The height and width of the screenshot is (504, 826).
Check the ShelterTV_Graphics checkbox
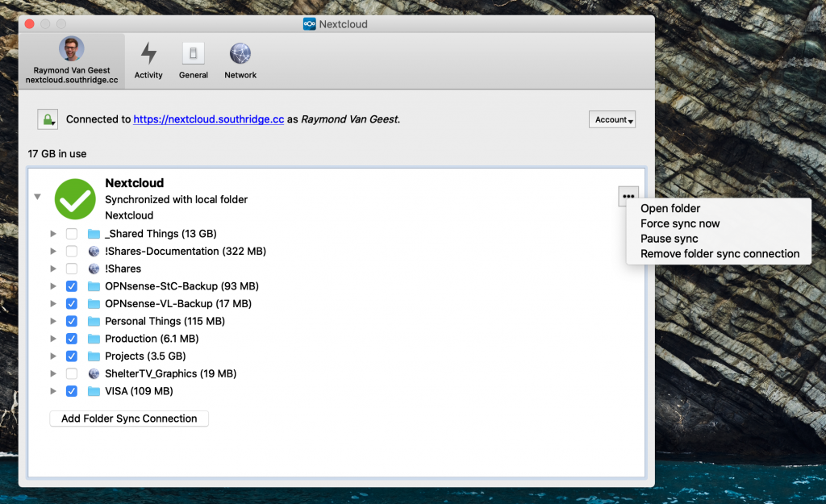pyautogui.click(x=72, y=374)
